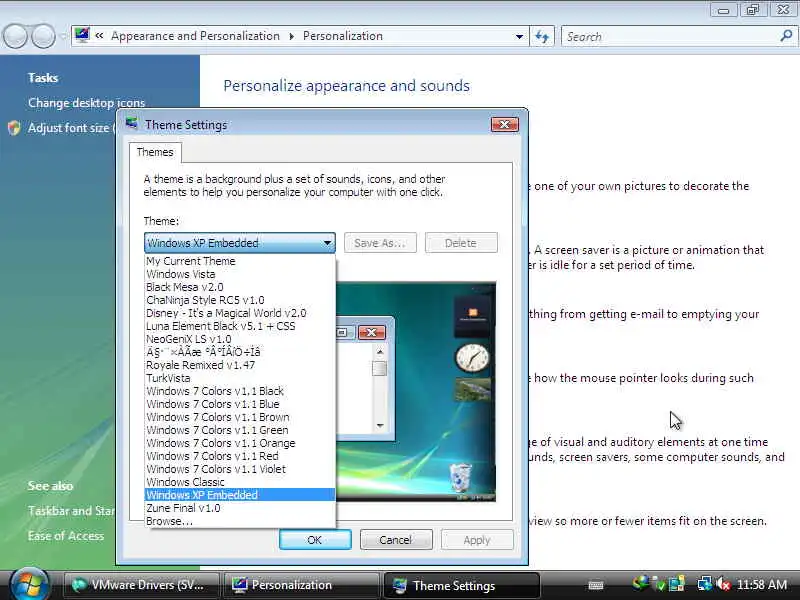Image resolution: width=800 pixels, height=600 pixels.
Task: Click the Windows Start orb
Action: (28, 585)
